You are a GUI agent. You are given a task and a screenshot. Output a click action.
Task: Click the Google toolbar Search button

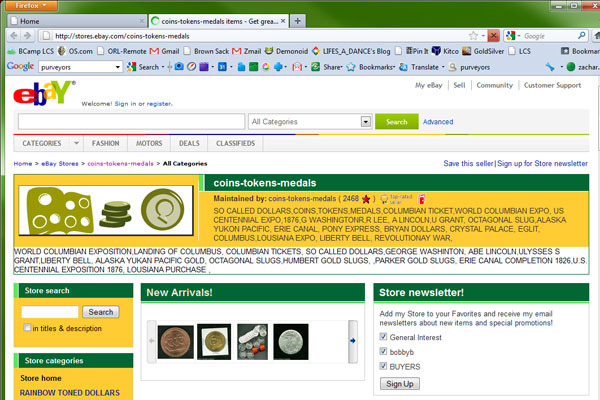(143, 67)
